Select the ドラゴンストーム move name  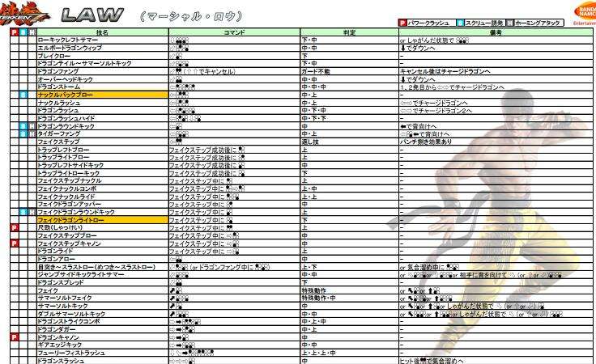tap(59, 87)
